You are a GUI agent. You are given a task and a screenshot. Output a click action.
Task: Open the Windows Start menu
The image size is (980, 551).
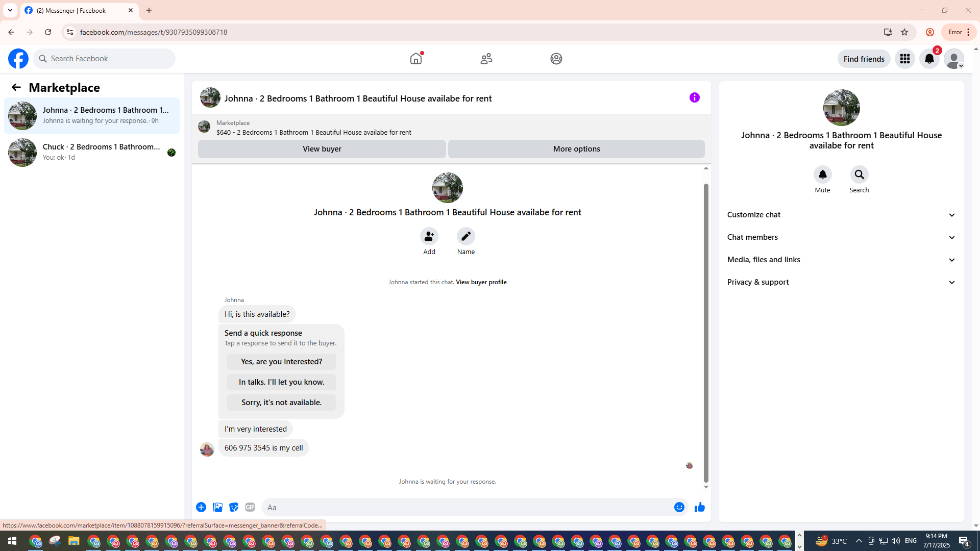click(12, 541)
